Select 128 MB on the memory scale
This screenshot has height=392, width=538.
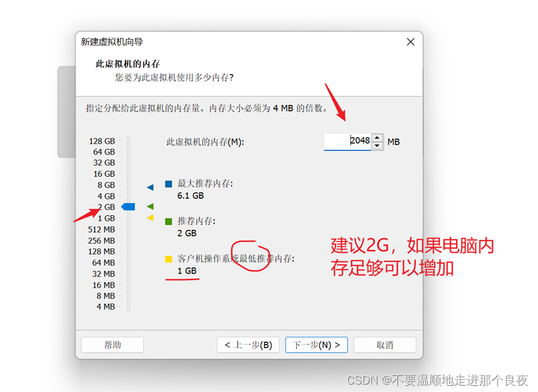point(101,252)
